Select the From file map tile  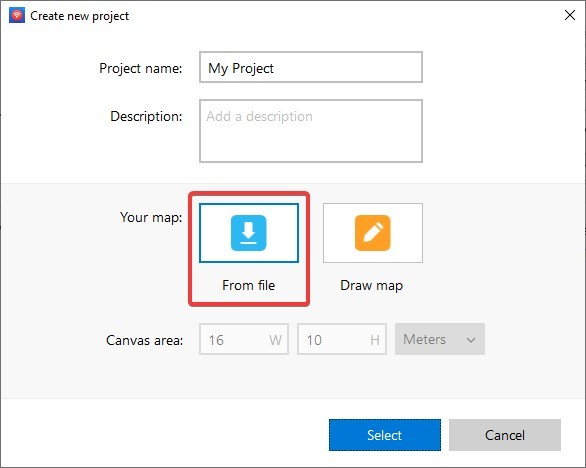[249, 233]
